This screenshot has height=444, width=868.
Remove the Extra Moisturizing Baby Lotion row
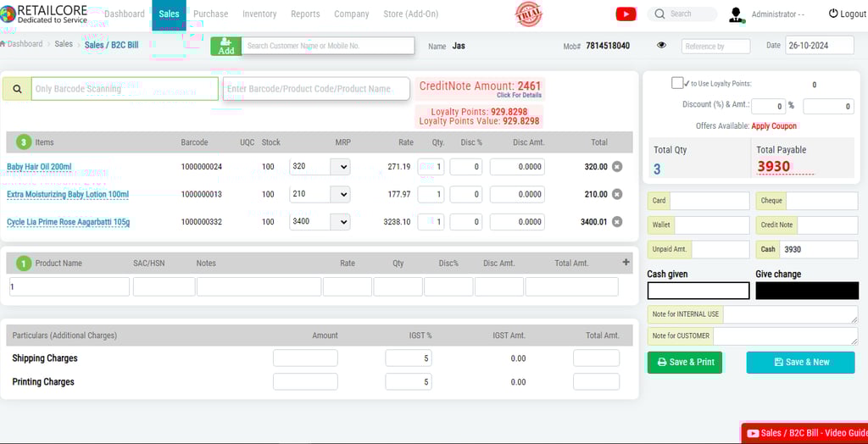[617, 194]
